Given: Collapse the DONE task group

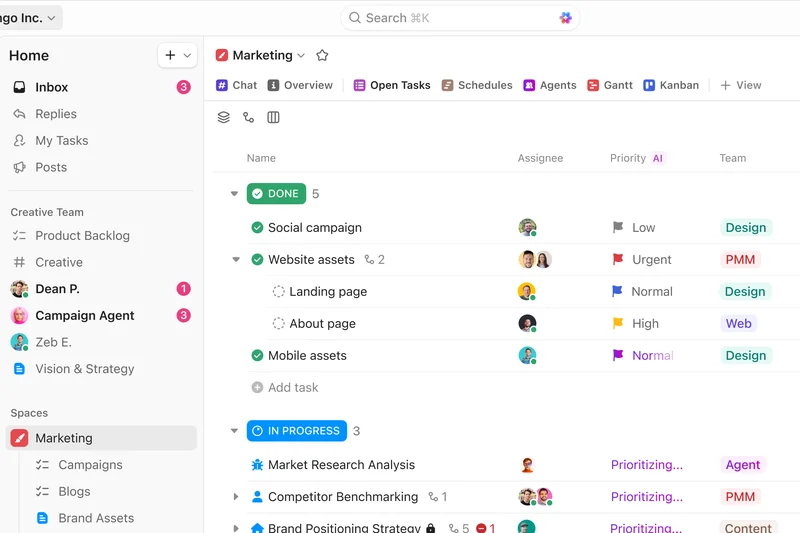Looking at the screenshot, I should 235,194.
